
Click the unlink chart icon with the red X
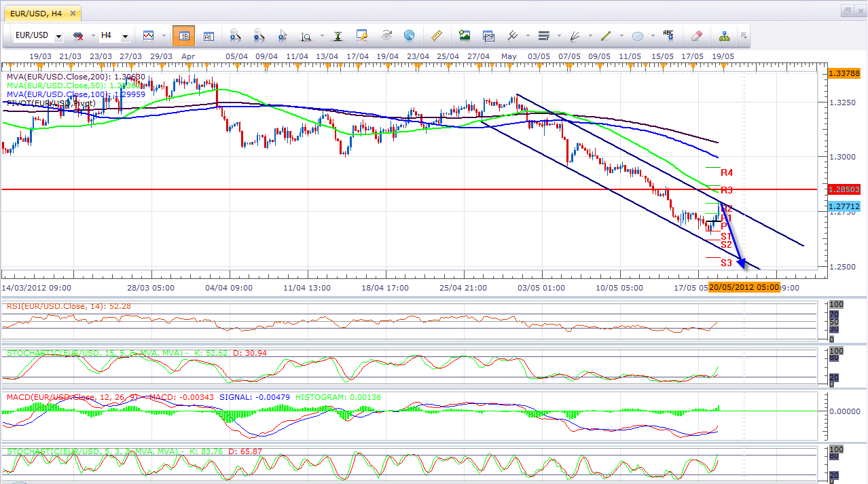click(x=79, y=35)
